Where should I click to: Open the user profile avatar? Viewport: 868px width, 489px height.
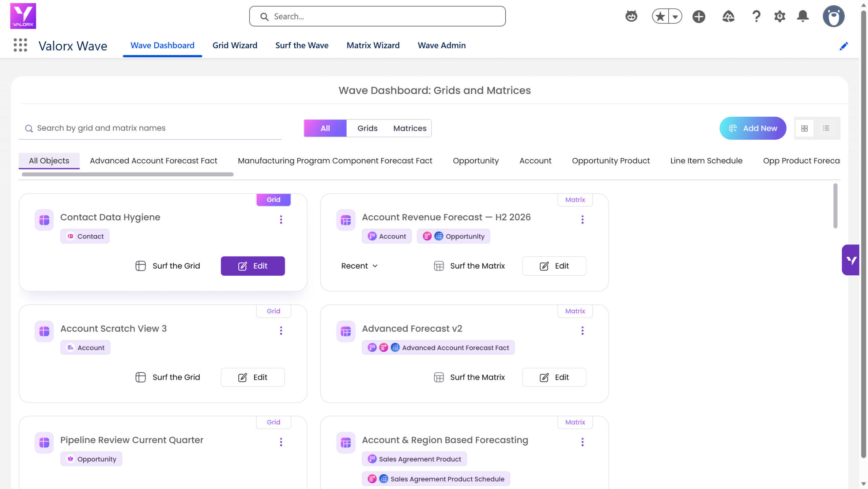tap(833, 16)
